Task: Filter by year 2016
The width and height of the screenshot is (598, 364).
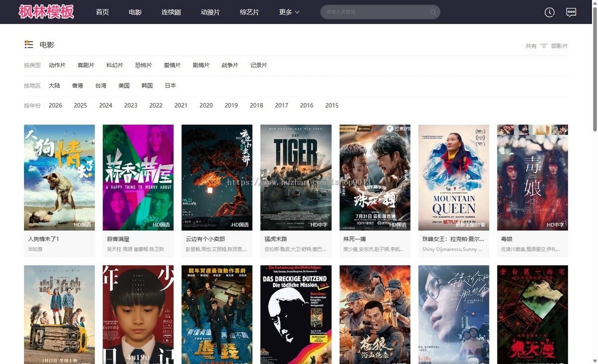Action: pos(307,106)
